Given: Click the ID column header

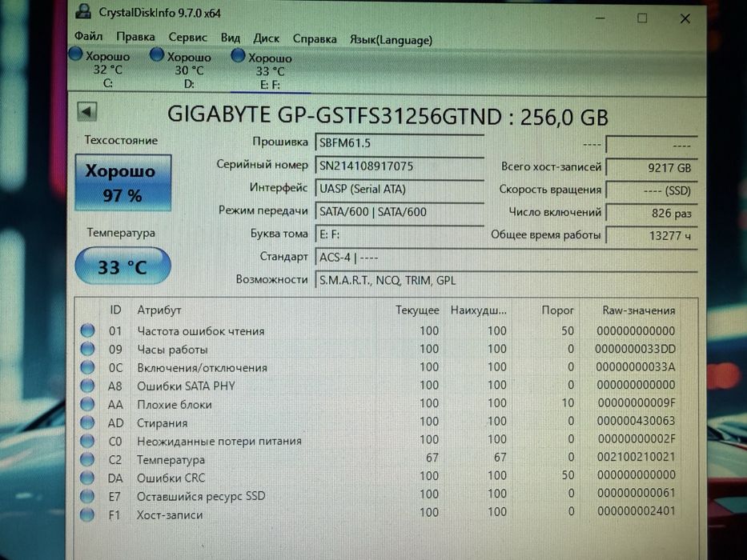Looking at the screenshot, I should pyautogui.click(x=115, y=310).
